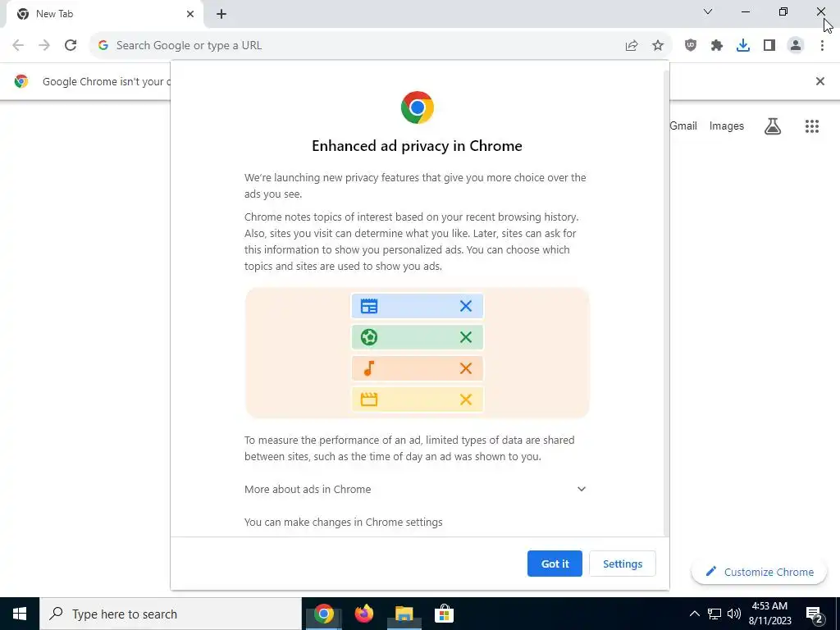Open the network status tray icon
The height and width of the screenshot is (630, 840).
714,614
